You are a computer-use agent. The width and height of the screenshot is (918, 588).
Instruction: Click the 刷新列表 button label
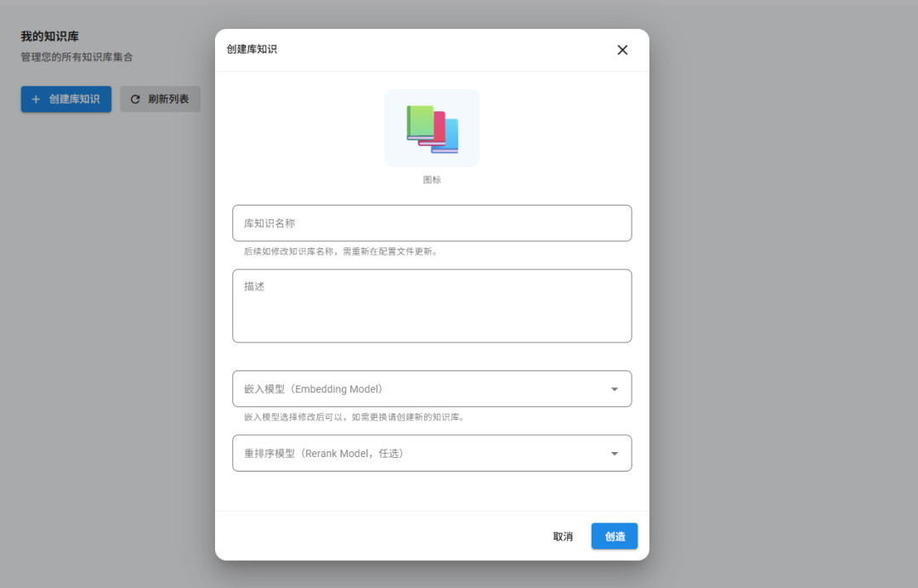pos(168,99)
